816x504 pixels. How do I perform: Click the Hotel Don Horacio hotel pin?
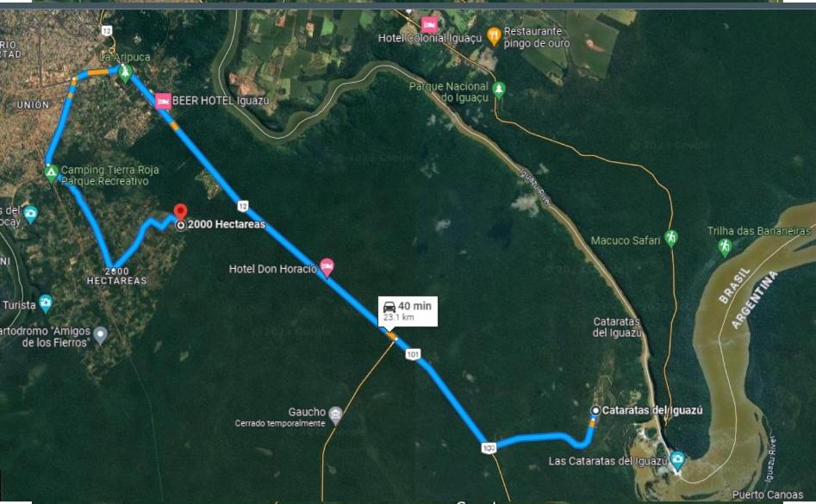tap(327, 268)
